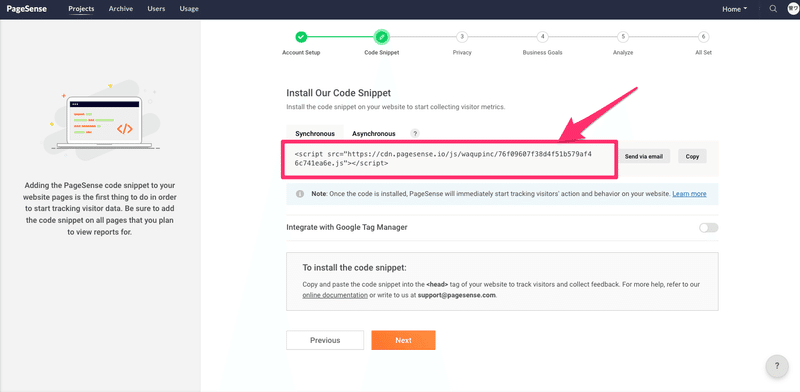
Task: Click the Send via email button
Action: pos(644,157)
